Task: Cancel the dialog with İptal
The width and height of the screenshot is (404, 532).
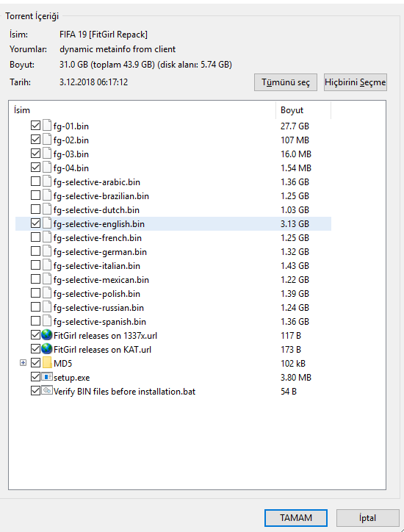Action: pyautogui.click(x=368, y=518)
